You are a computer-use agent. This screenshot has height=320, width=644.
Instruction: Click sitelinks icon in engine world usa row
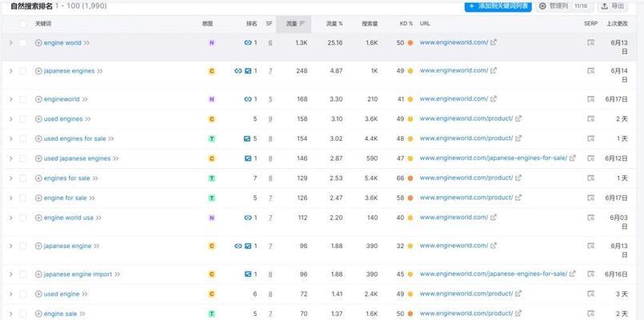[248, 218]
